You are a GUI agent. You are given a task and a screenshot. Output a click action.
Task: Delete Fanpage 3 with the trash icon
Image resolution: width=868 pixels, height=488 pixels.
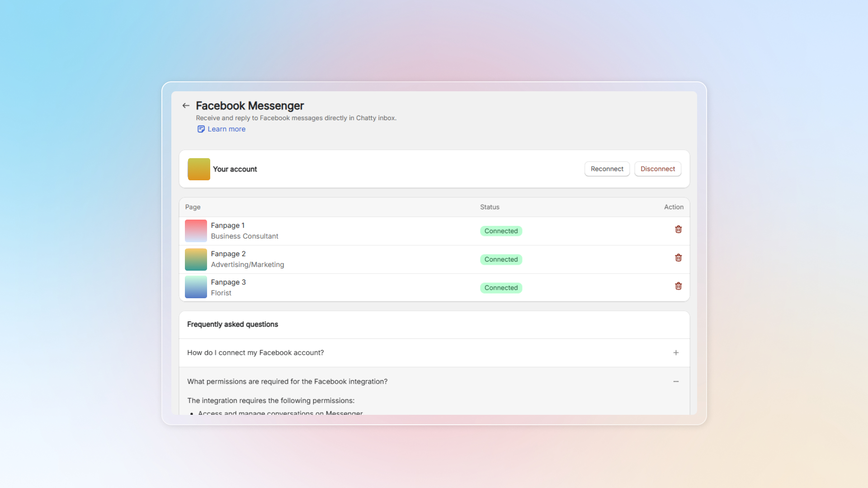678,286
